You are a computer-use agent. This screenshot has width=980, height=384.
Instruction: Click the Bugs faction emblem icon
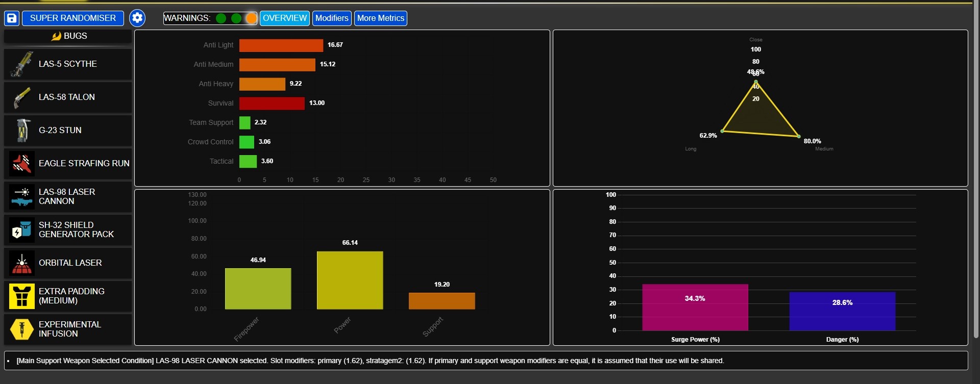pyautogui.click(x=56, y=36)
